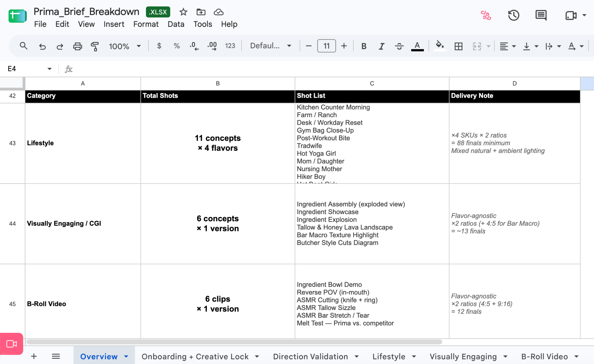
Task: Open the font family dropdown
Action: tap(270, 46)
